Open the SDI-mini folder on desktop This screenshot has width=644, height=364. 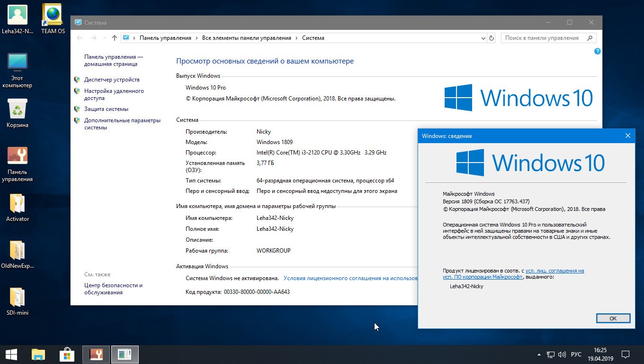tap(18, 301)
